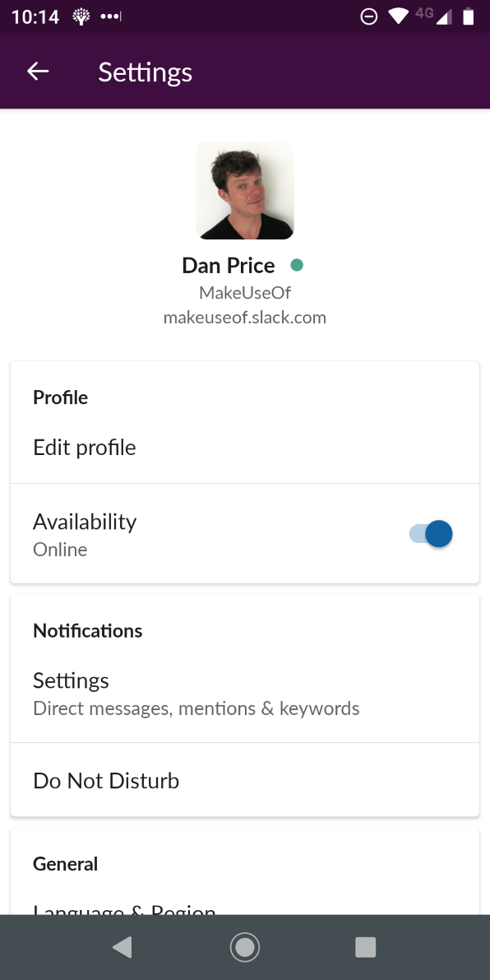Open Edit profile

84,447
